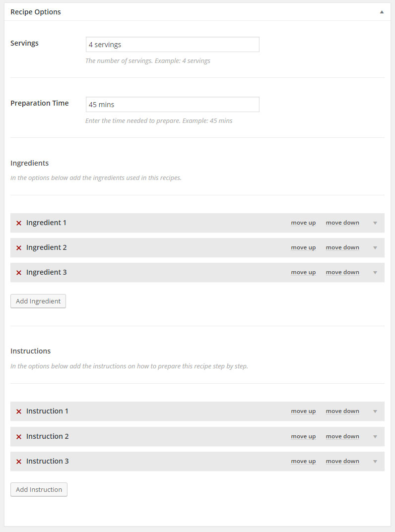The height and width of the screenshot is (532, 395).
Task: Click the Add Ingredient button
Action: click(38, 301)
